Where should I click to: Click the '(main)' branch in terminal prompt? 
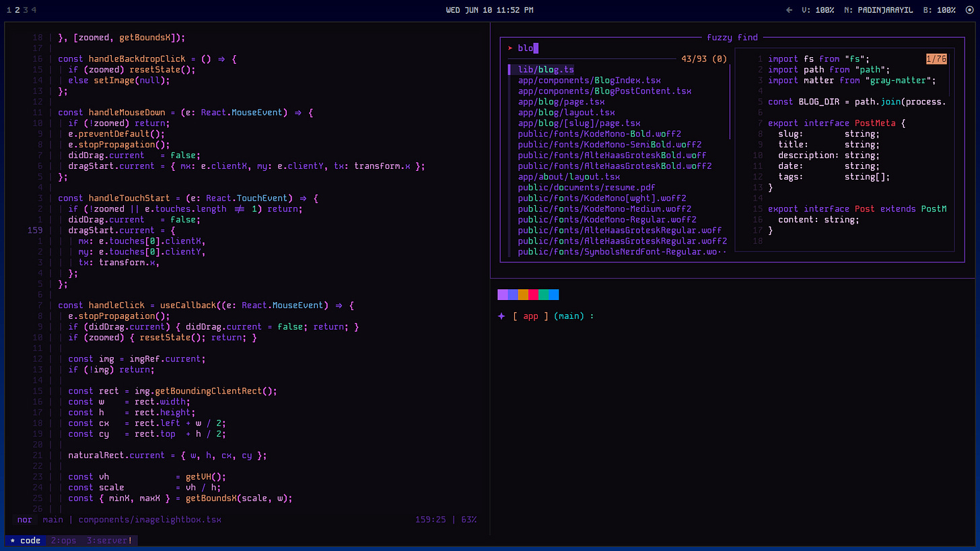[x=569, y=316]
